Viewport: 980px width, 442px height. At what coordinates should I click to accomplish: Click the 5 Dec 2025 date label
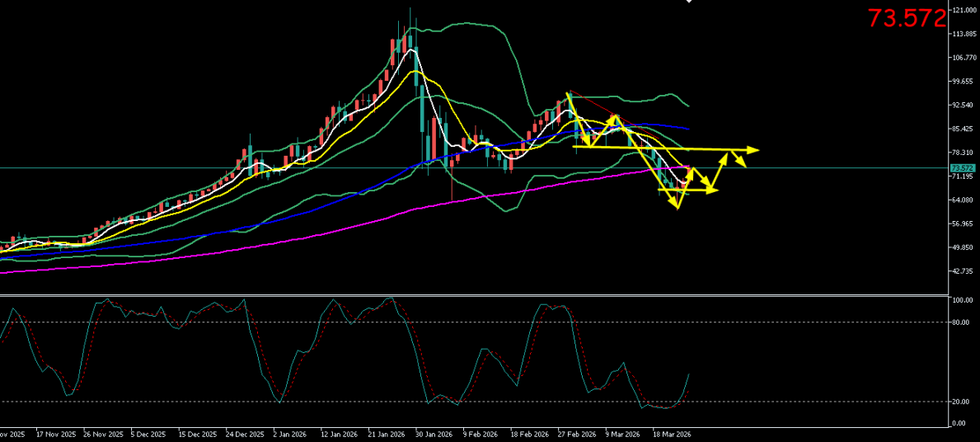click(150, 433)
